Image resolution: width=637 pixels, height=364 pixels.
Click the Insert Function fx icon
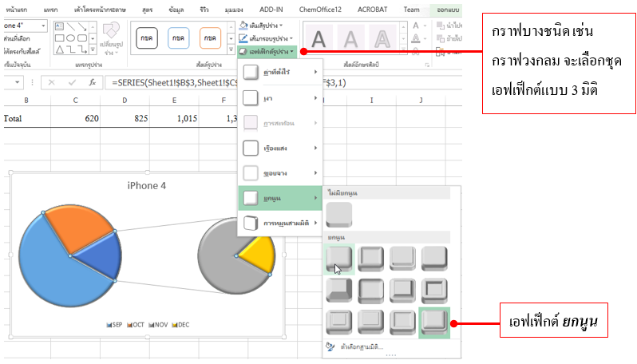coord(93,82)
